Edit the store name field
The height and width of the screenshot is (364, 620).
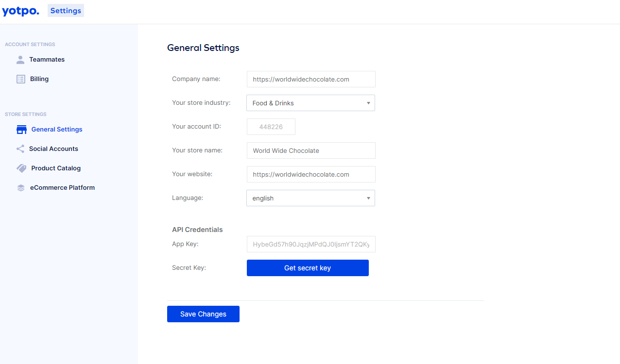click(x=311, y=150)
